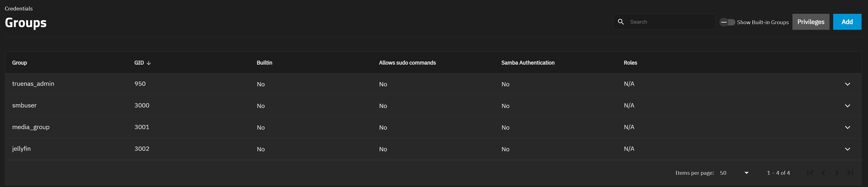The image size is (868, 187).
Task: Go to last page icon
Action: coord(850,173)
